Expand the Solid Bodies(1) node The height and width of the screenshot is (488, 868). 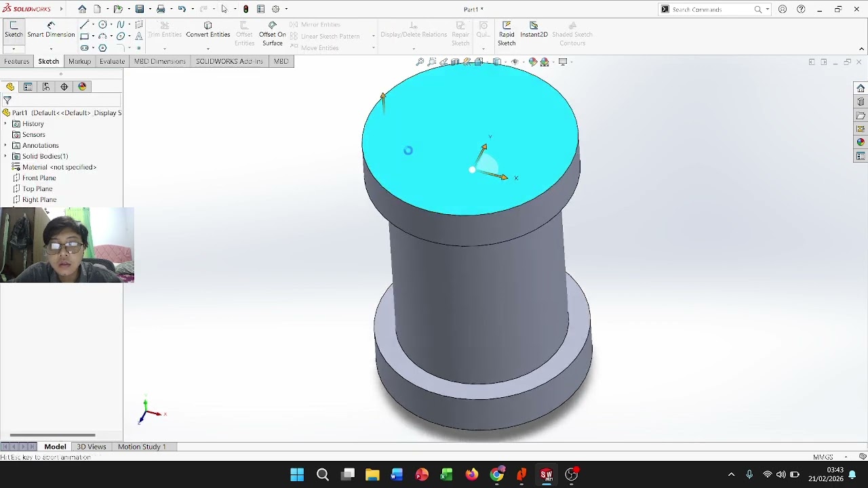pyautogui.click(x=5, y=157)
